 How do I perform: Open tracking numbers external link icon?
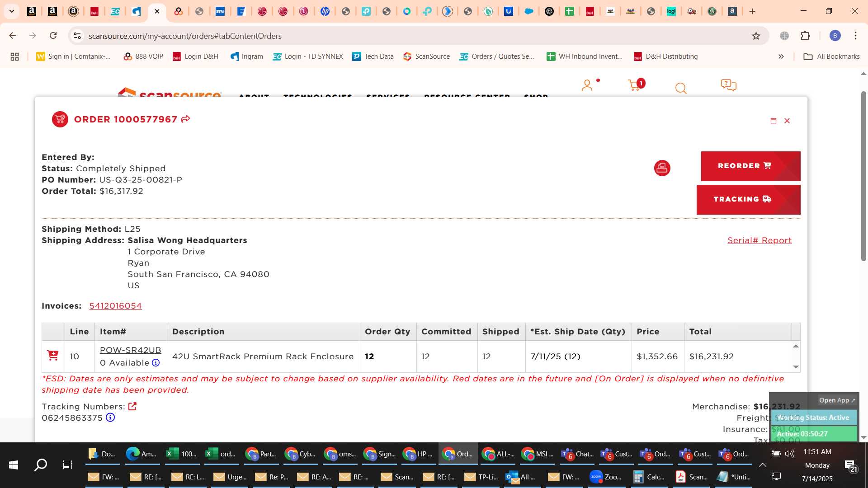(132, 406)
